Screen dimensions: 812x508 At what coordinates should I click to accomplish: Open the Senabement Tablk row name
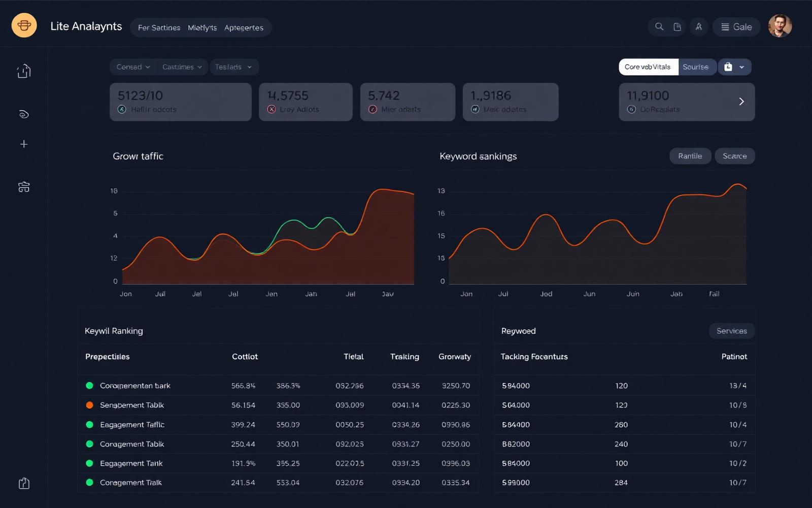(132, 405)
